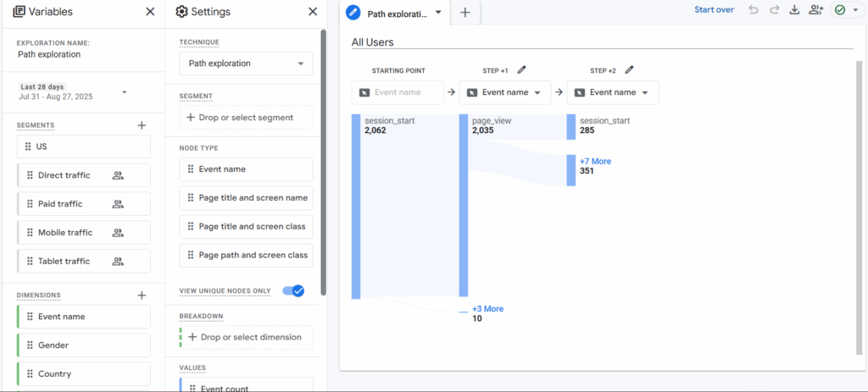The width and height of the screenshot is (868, 392).
Task: Click the drag handle of Country dimension
Action: 30,373
